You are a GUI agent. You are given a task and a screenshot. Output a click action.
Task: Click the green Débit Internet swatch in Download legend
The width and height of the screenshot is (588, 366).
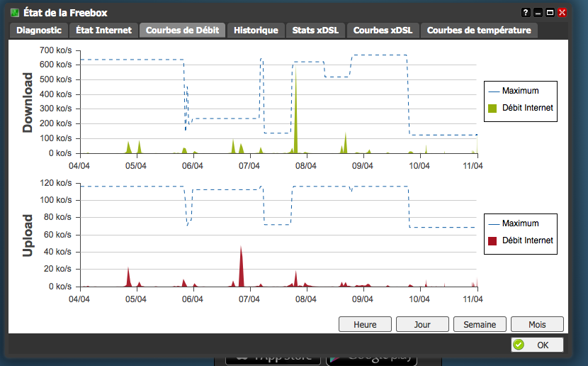pos(492,109)
